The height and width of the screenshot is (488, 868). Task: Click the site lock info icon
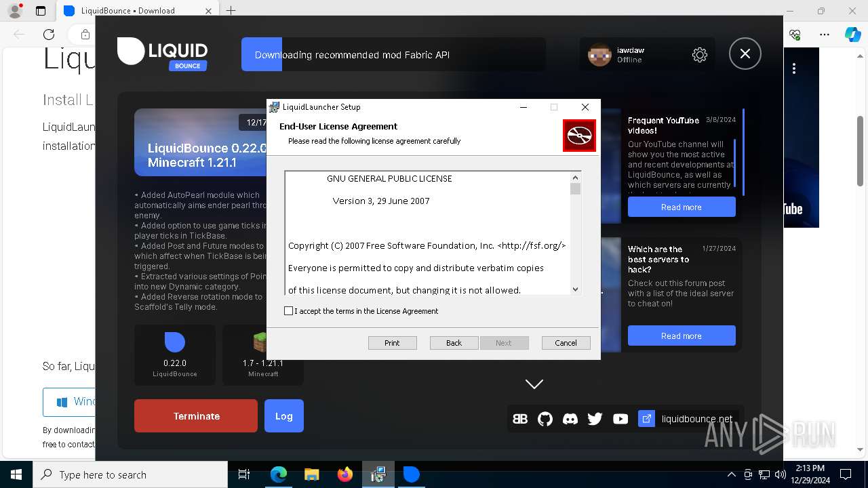pyautogui.click(x=85, y=35)
